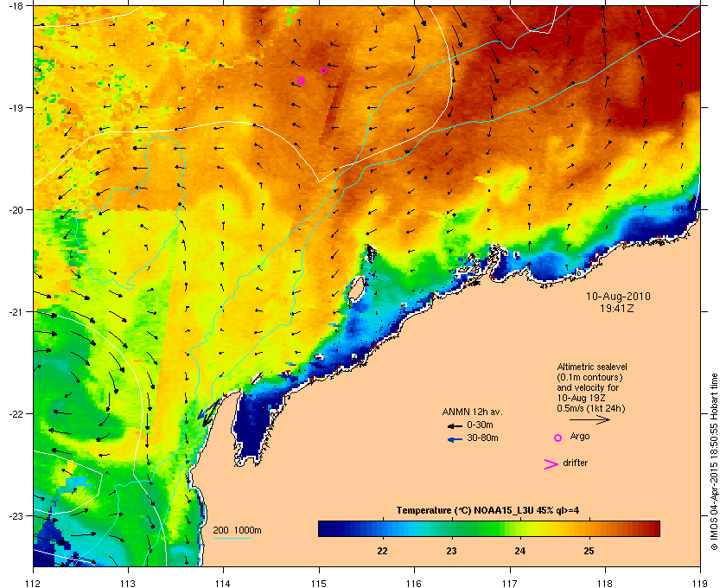This screenshot has width=726, height=588.
Task: Click the IMOS copyright timestamp text
Action: click(714, 463)
